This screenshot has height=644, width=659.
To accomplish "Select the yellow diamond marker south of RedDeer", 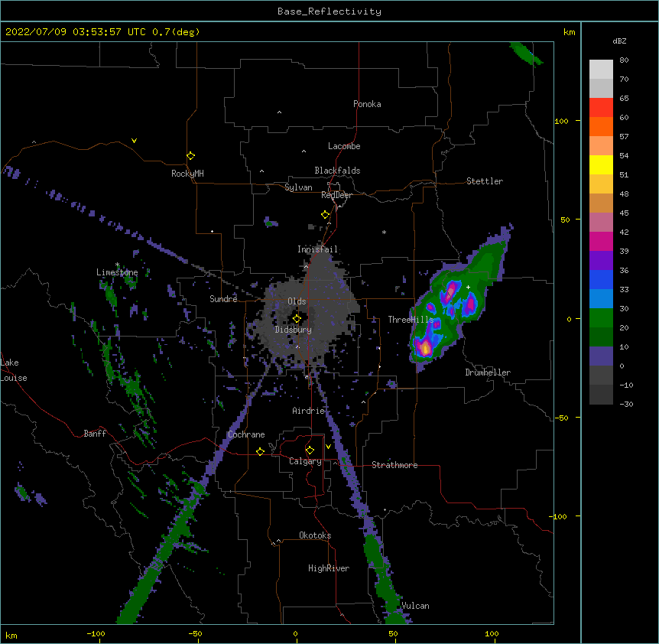I will point(325,215).
